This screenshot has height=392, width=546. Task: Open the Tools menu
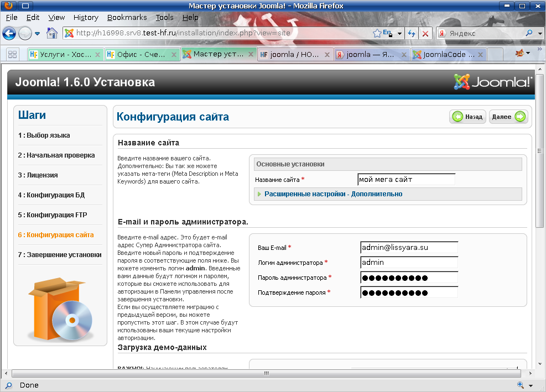[164, 17]
